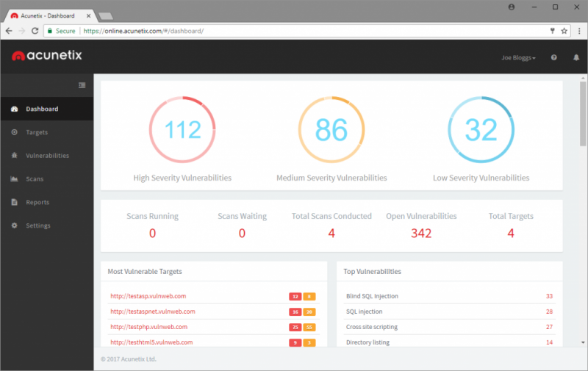The image size is (588, 371).
Task: Click red badge 12 for testasp
Action: pos(295,296)
